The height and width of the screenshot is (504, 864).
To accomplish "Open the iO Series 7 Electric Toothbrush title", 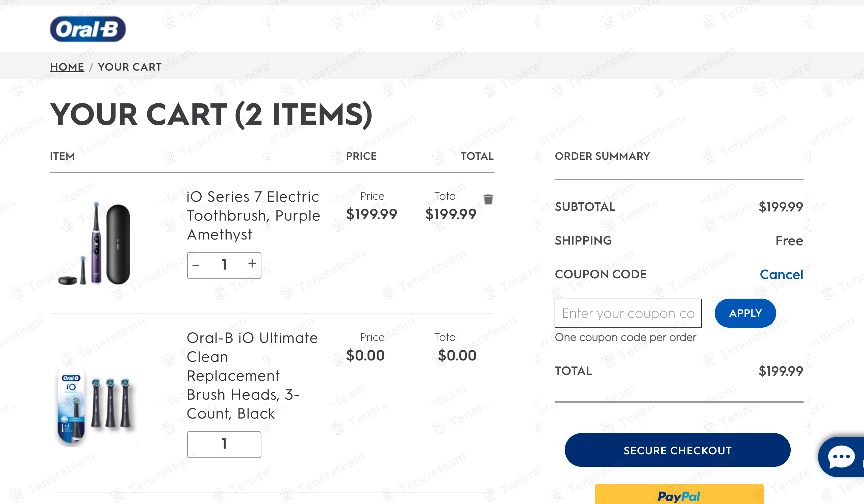I will click(x=253, y=215).
